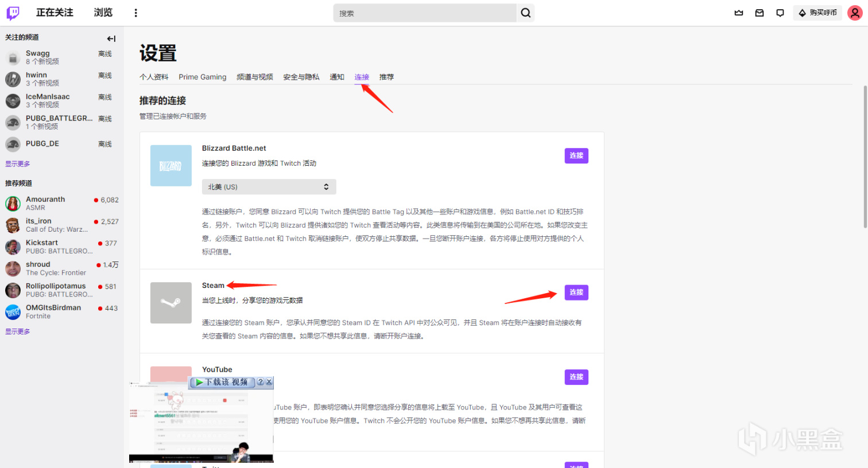Switch to 推荐 settings tab

pos(387,77)
